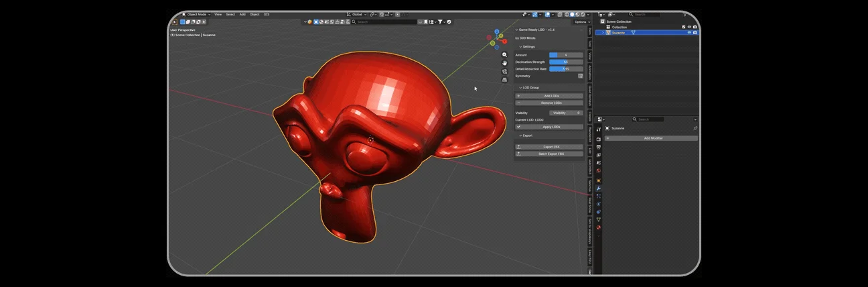
Task: Open the Modifiers wrench properties tab
Action: point(598,188)
